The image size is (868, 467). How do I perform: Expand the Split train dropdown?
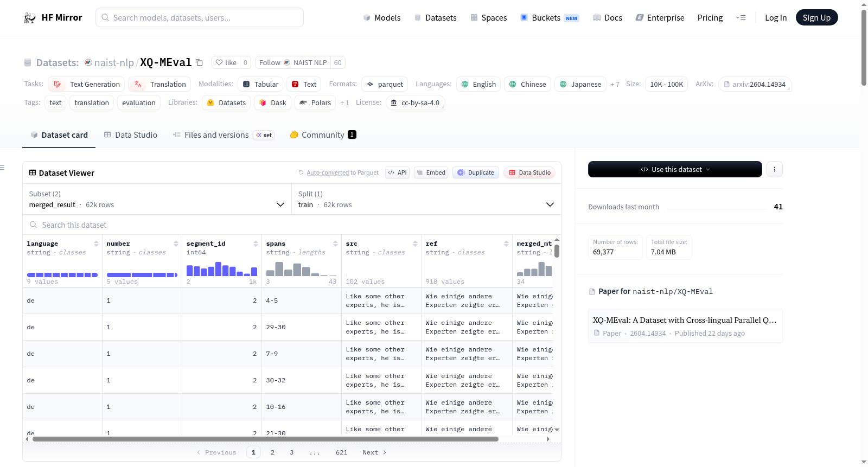(426, 199)
